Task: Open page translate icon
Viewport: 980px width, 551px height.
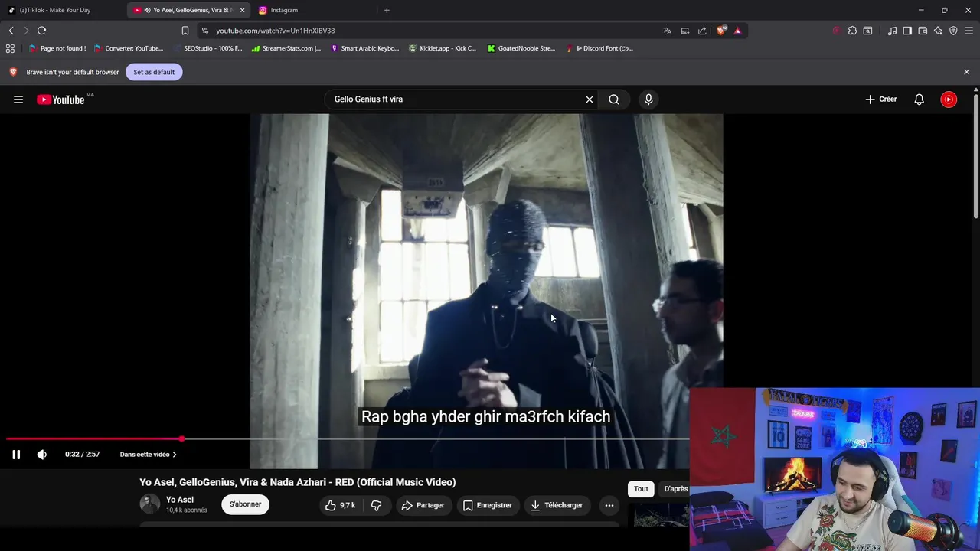Action: click(x=668, y=31)
